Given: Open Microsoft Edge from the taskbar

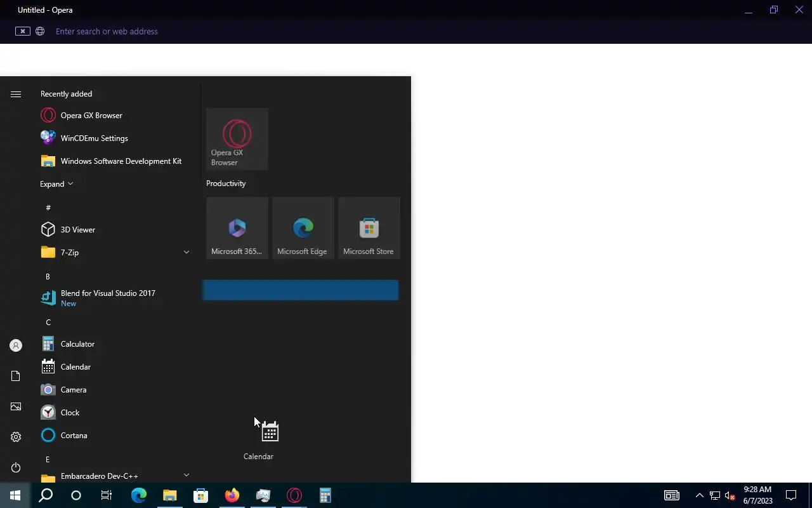Looking at the screenshot, I should point(139,495).
